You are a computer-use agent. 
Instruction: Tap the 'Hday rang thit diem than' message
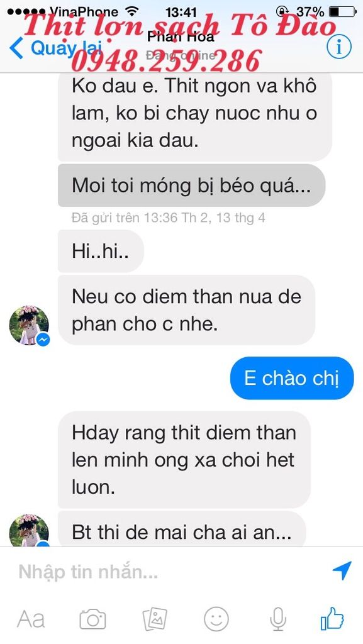[x=184, y=460]
